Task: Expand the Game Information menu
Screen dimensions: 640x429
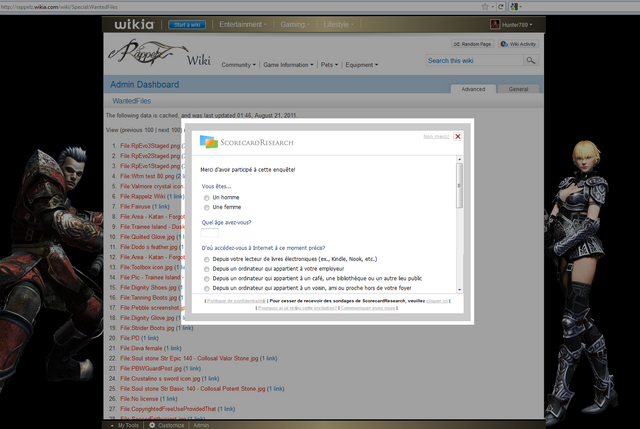Action: [288, 65]
